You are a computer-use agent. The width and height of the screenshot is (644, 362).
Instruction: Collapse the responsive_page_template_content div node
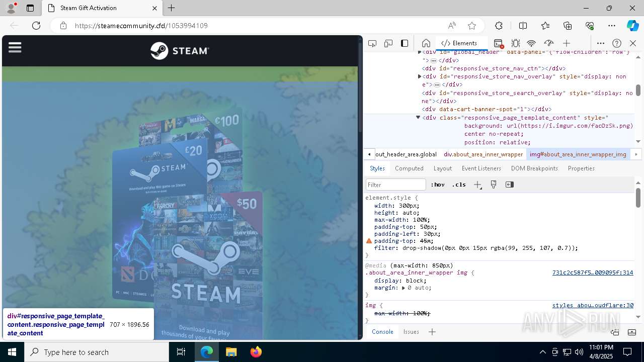point(418,117)
